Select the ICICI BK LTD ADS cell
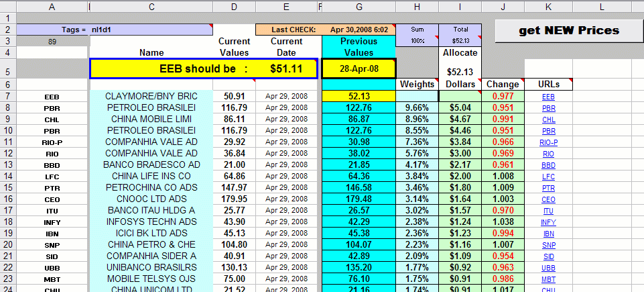 click(x=151, y=234)
